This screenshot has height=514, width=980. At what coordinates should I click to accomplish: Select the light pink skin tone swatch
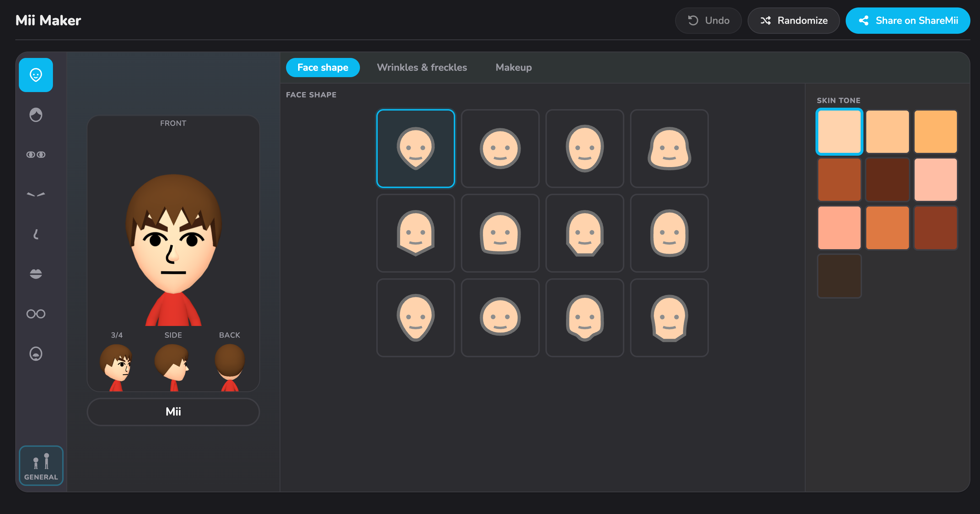[x=936, y=180]
